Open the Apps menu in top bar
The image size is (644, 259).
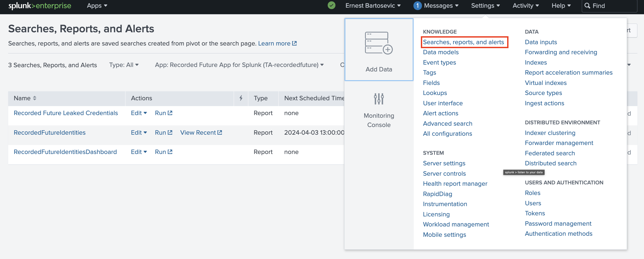point(97,6)
